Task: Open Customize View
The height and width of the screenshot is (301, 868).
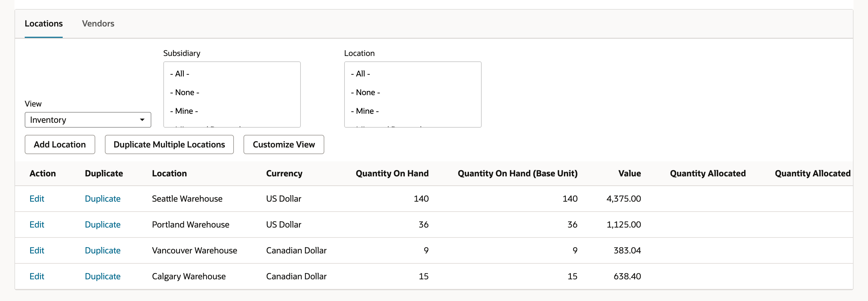Action: click(x=284, y=144)
